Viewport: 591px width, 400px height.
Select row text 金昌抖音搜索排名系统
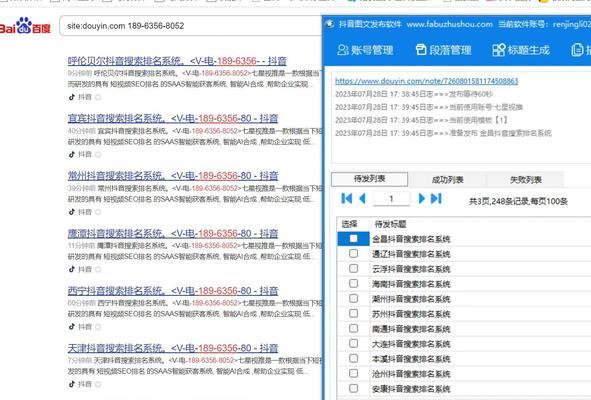[411, 239]
